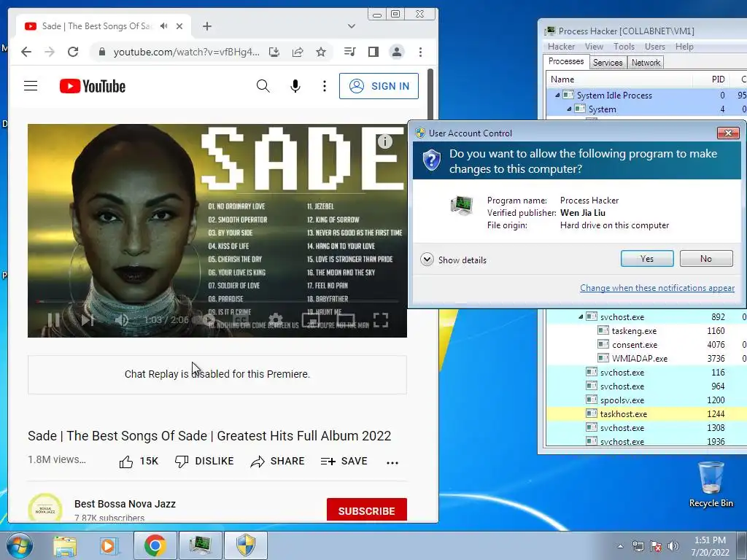Sign in to YouTube

coord(379,86)
